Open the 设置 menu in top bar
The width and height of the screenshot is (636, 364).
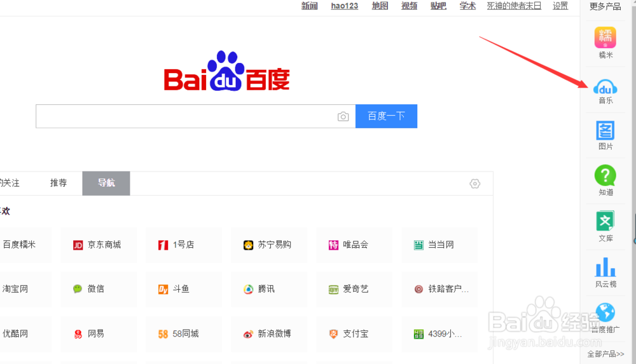(x=560, y=6)
